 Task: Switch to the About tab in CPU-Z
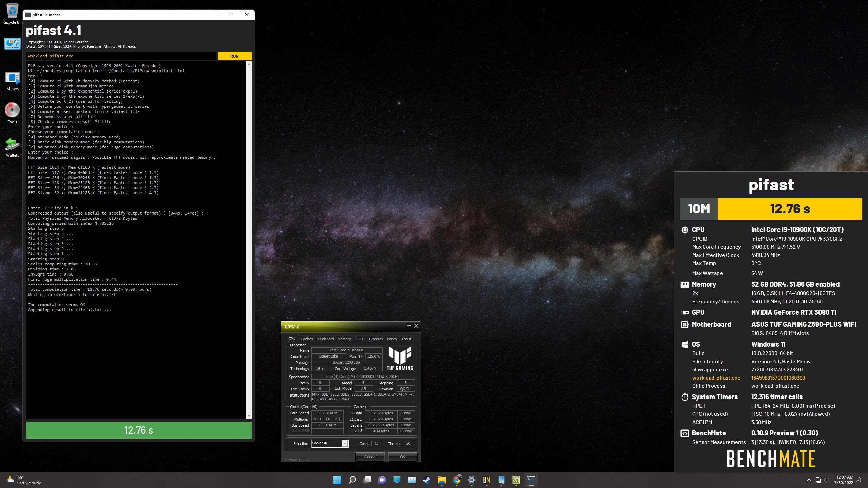coord(406,339)
